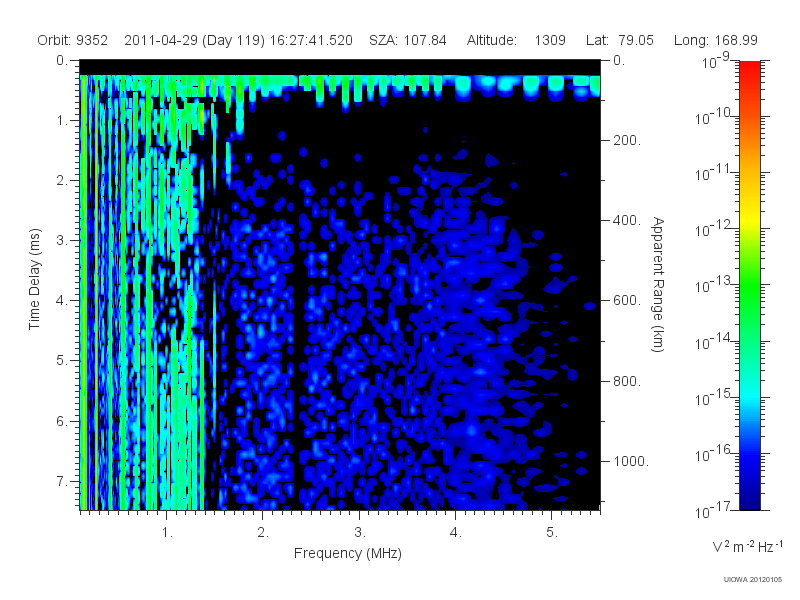Click the time delay tick label '3.'
The image size is (800, 600).
[x=62, y=240]
